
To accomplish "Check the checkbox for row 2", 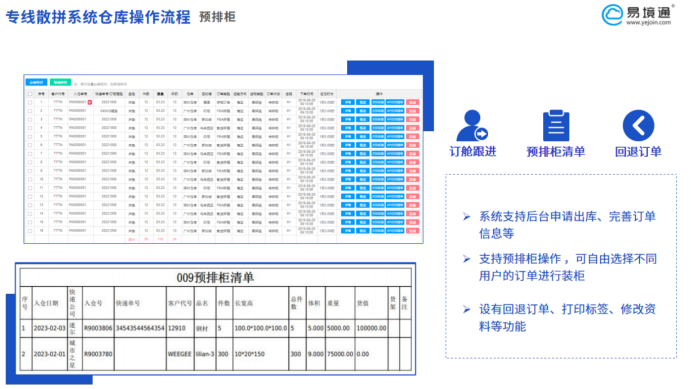I will click(30, 111).
